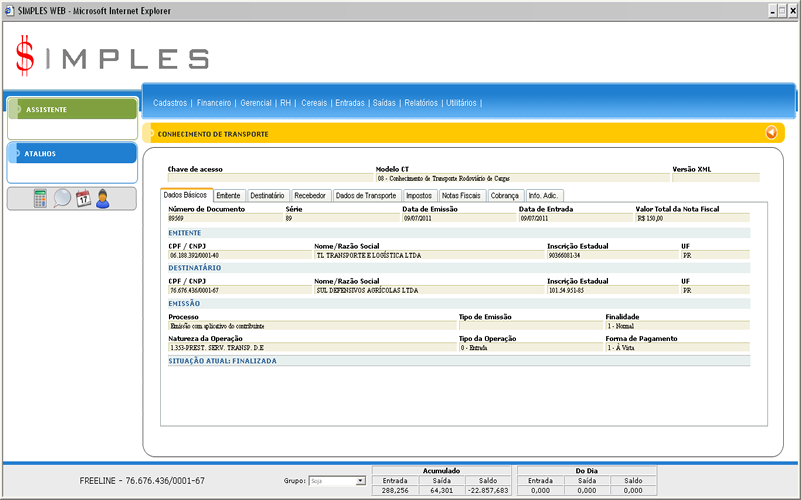Open the RH menu
The height and width of the screenshot is (500, 801).
[286, 103]
